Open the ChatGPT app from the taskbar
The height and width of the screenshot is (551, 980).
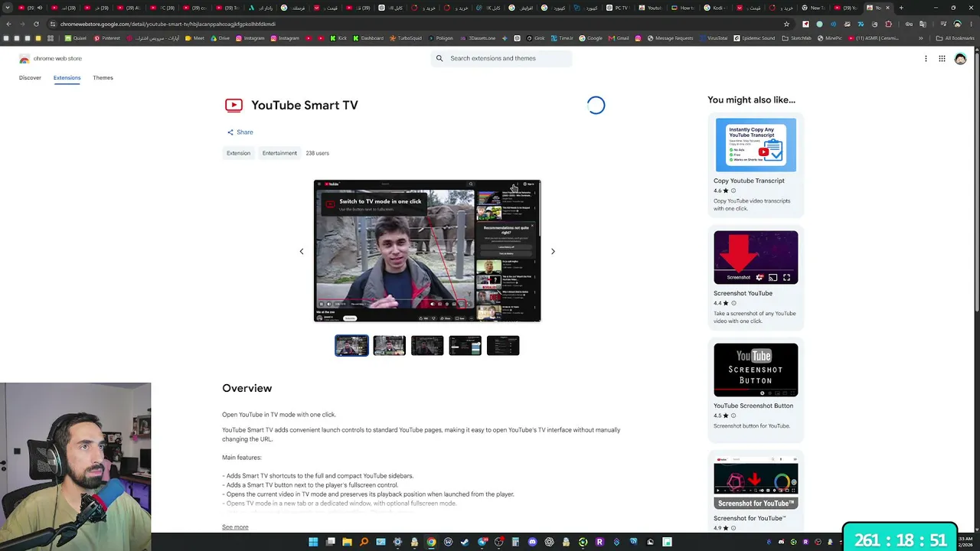tap(549, 542)
